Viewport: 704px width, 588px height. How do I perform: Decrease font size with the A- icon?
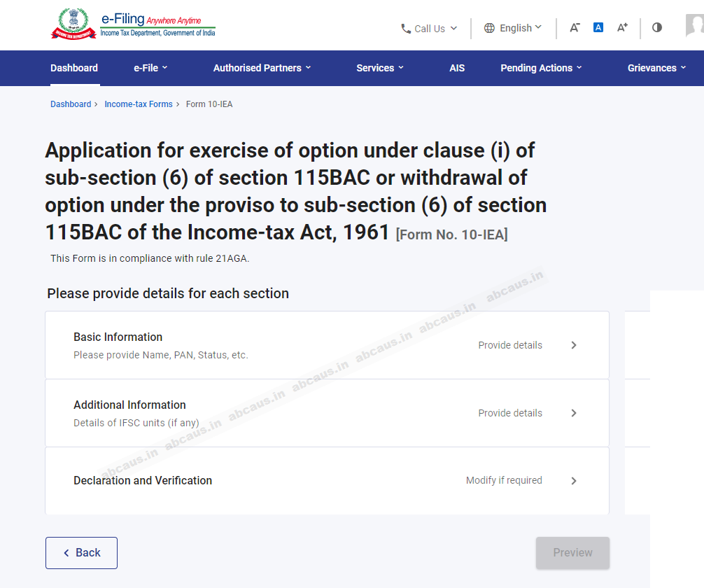(575, 27)
